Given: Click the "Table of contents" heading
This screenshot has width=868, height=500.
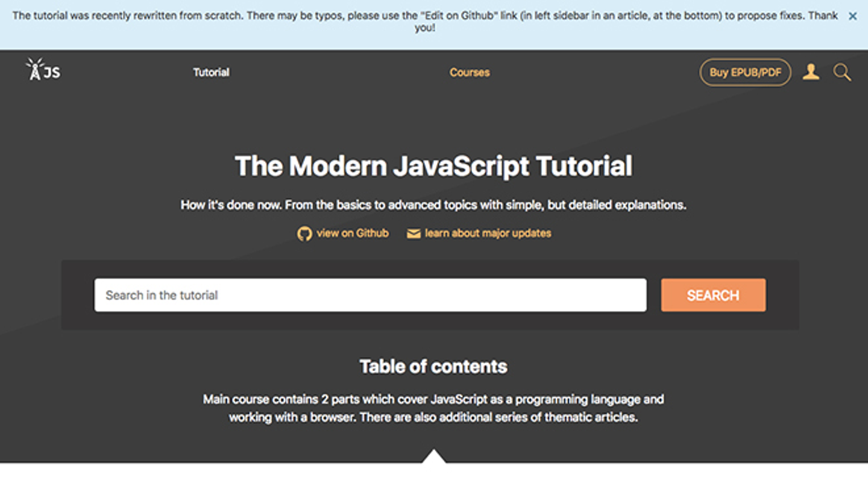Looking at the screenshot, I should coord(433,366).
